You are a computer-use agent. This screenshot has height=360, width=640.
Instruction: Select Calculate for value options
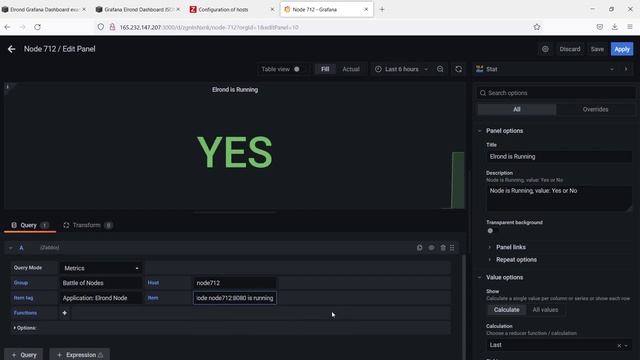pos(507,310)
